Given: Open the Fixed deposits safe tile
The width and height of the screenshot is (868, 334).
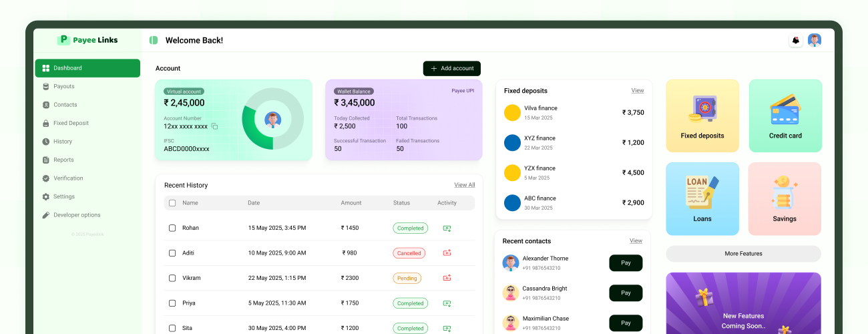Looking at the screenshot, I should tap(702, 116).
